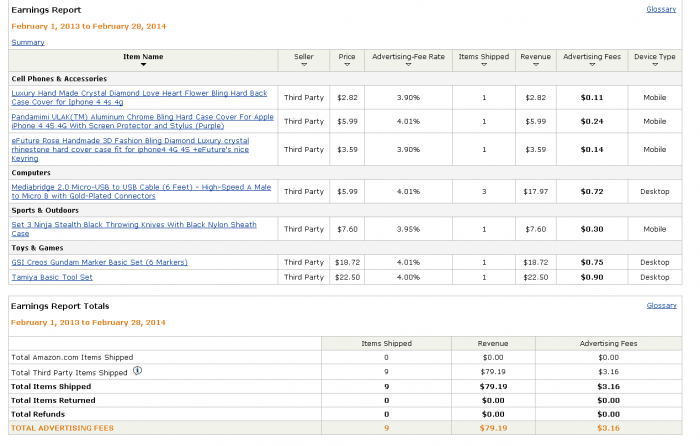This screenshot has height=446, width=700.
Task: Go to the Summary link
Action: pos(28,42)
